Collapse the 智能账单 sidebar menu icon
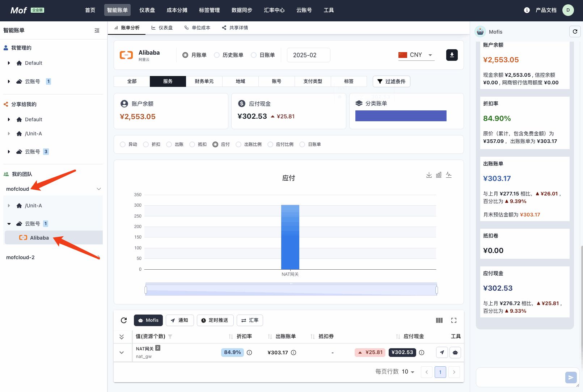The image size is (583, 392). pyautogui.click(x=97, y=30)
